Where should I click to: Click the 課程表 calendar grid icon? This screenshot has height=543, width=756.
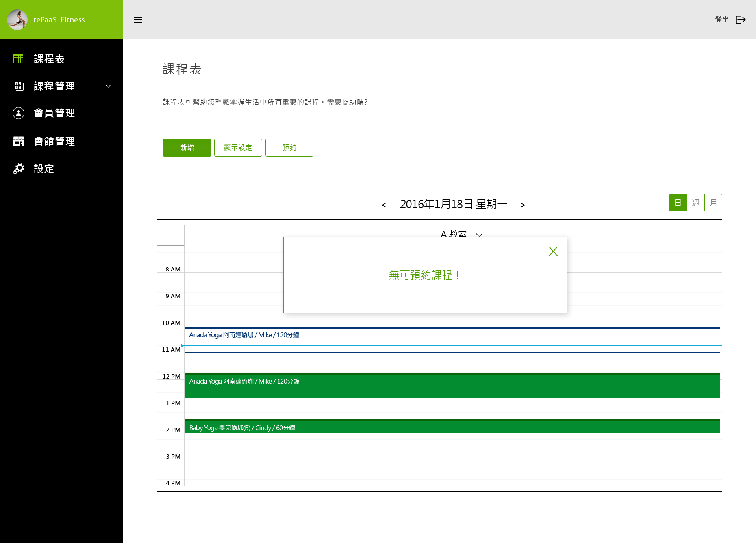[x=19, y=59]
